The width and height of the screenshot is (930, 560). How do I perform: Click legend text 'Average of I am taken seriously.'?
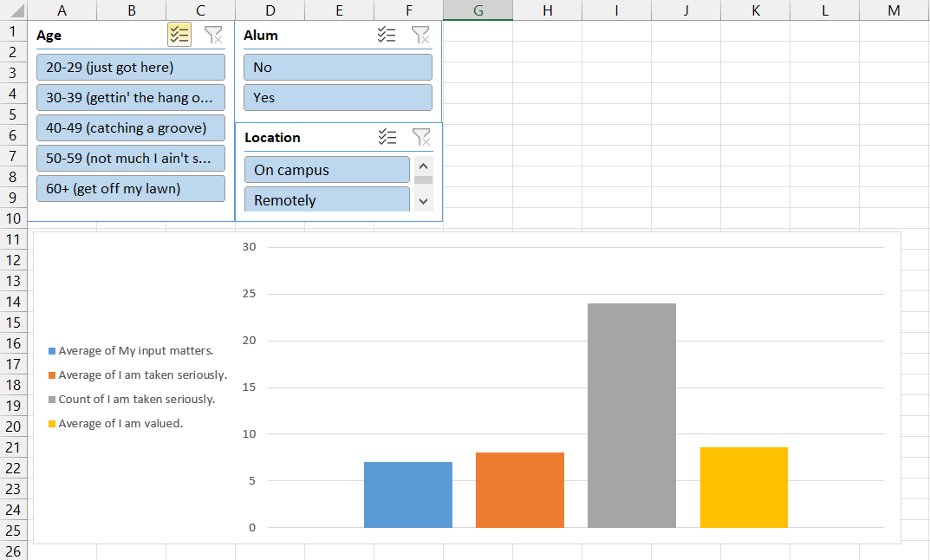coord(143,374)
